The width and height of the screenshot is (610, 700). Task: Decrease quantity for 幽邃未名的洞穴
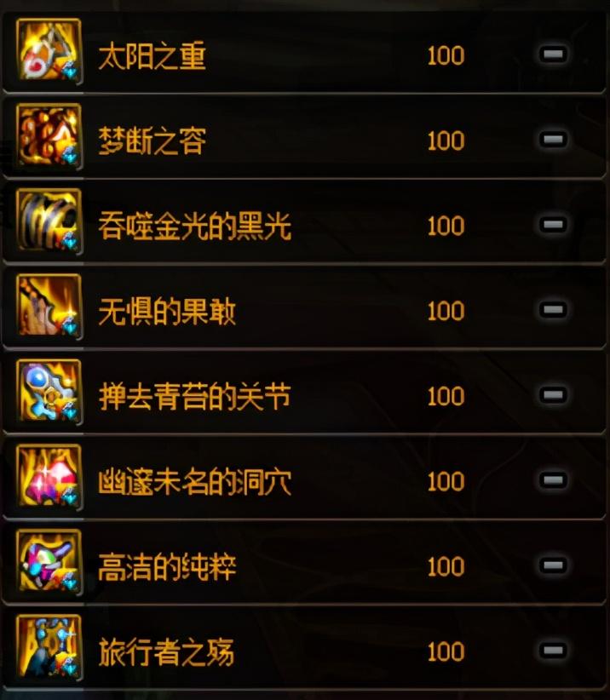point(553,480)
